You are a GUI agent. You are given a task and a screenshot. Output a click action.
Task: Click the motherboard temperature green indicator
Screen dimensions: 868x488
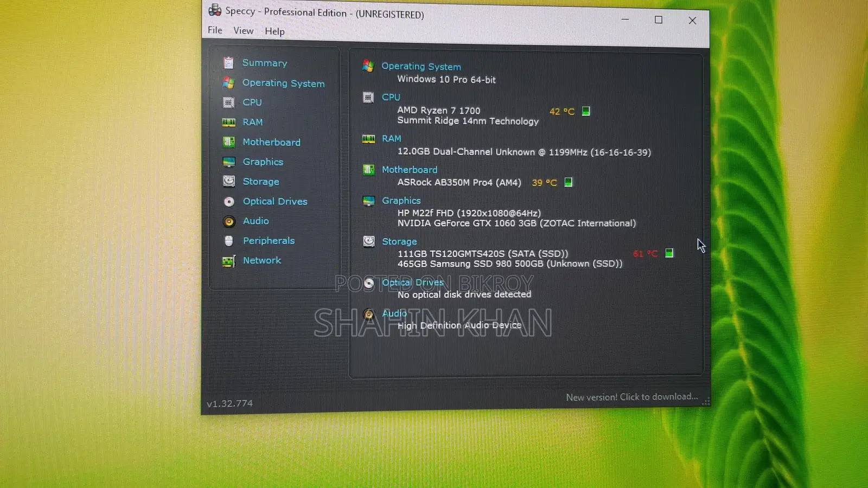point(568,182)
